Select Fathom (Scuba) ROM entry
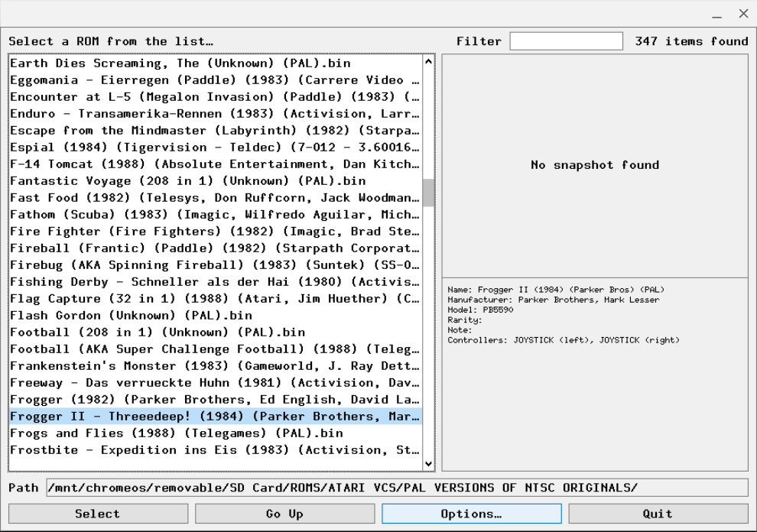Image resolution: width=757 pixels, height=532 pixels. 216,215
